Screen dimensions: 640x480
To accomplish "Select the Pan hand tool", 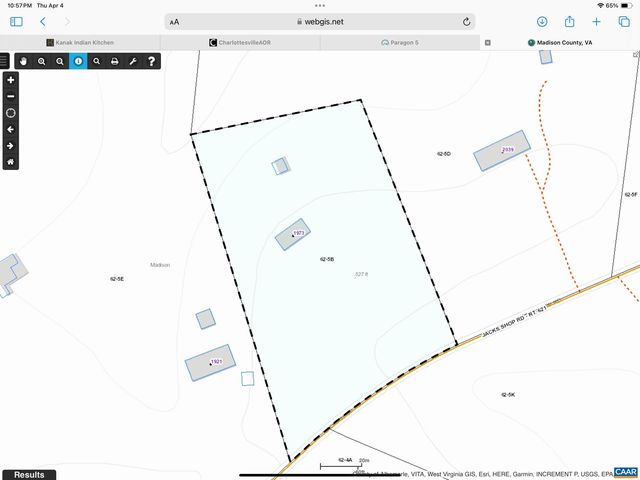I will click(x=23, y=61).
